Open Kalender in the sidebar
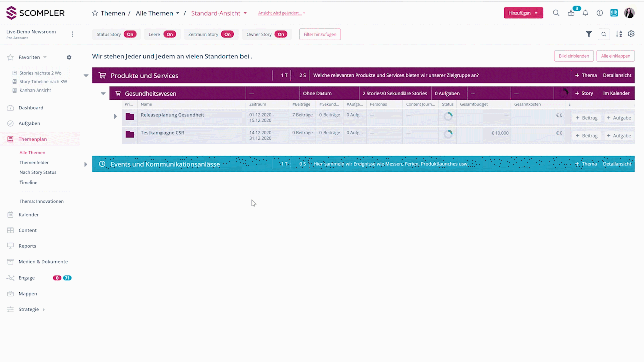This screenshot has height=362, width=644. pos(29,215)
